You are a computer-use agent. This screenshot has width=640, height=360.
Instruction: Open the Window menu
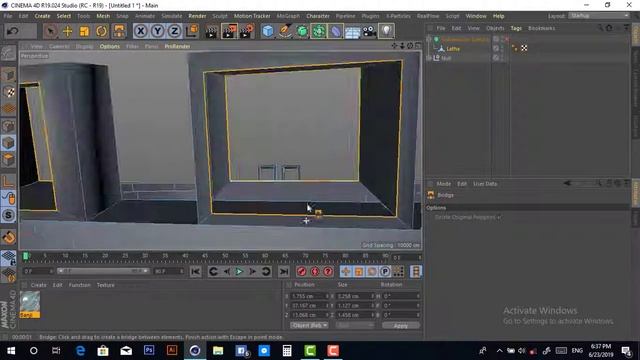(476, 16)
